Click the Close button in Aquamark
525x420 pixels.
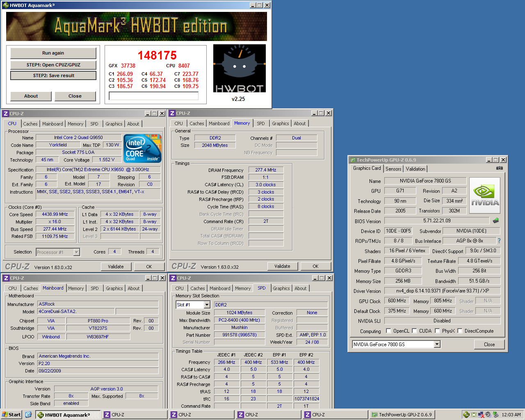pos(75,96)
